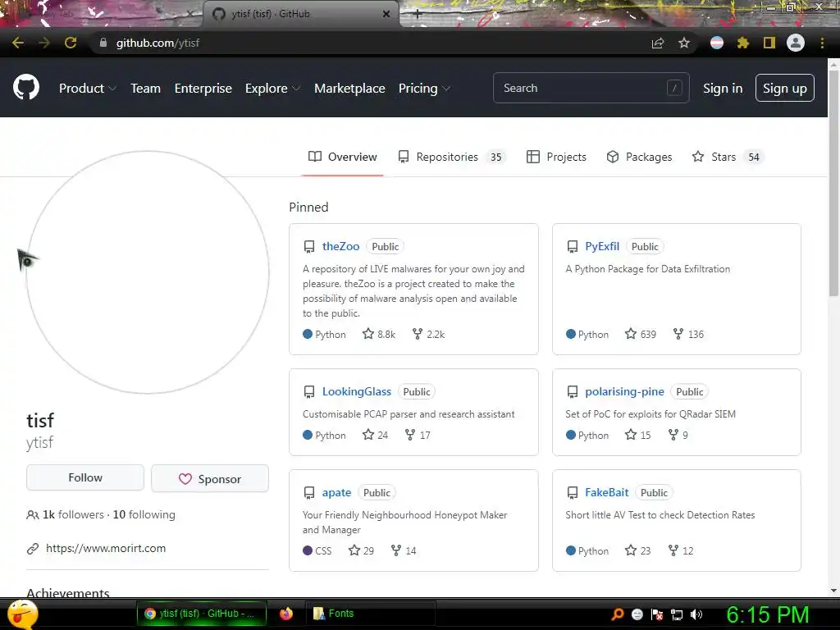This screenshot has height=630, width=840.
Task: Open the extensions puzzle icon
Action: pyautogui.click(x=742, y=43)
